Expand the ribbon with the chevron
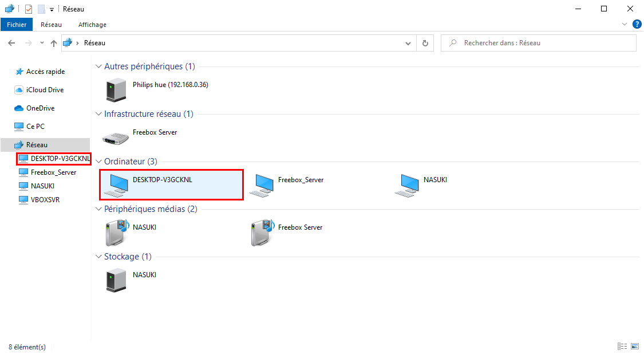Image resolution: width=644 pixels, height=354 pixels. (625, 24)
